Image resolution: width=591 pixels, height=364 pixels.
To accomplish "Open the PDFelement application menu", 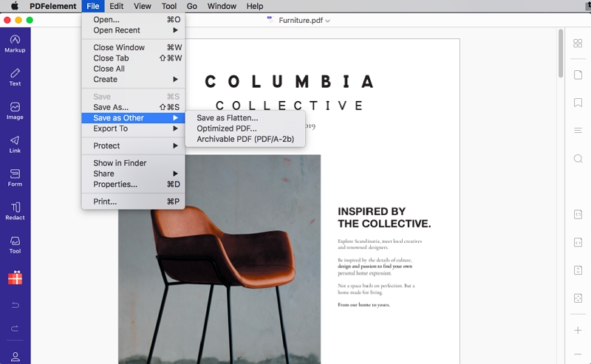I will click(52, 6).
